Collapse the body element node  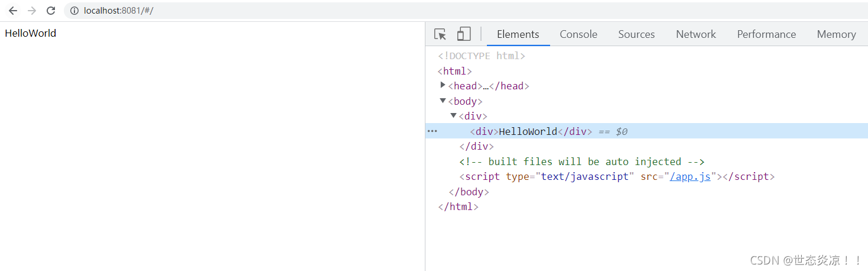[x=443, y=101]
